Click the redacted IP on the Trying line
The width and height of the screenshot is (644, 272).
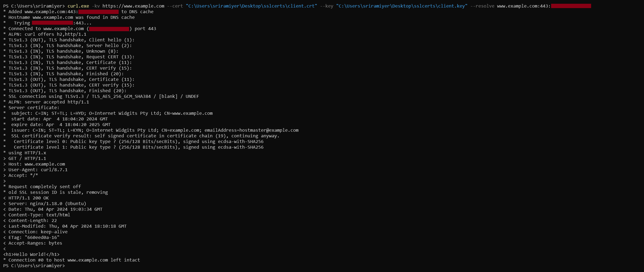pos(52,23)
